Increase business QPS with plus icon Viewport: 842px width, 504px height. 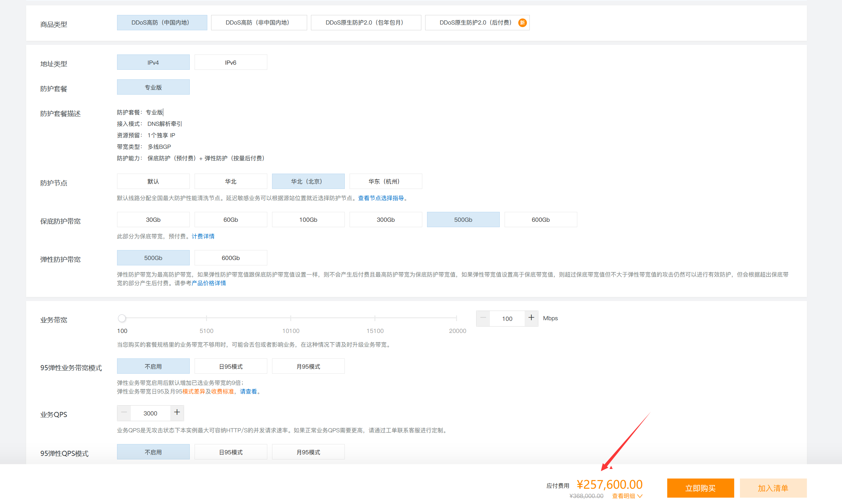pos(177,413)
